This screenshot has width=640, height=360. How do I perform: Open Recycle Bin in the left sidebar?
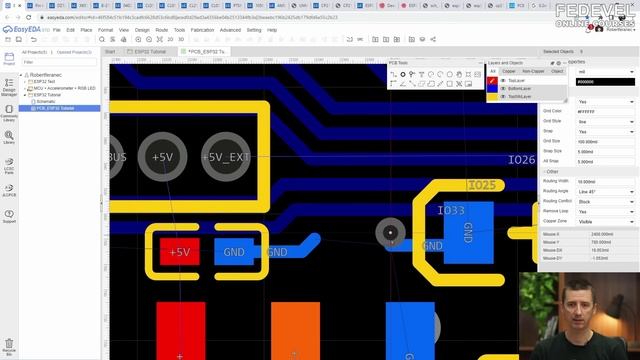pos(9,347)
